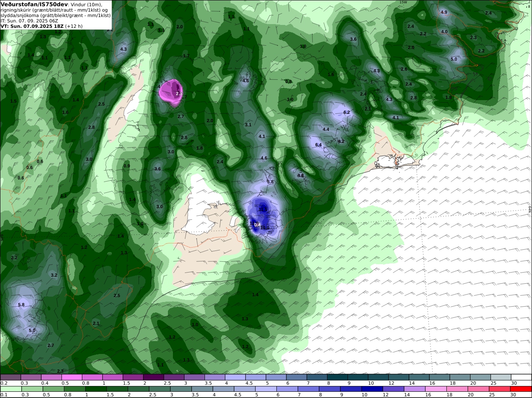Viewport: 532px width, 398px height.
Task: Click the 1.6 precipitation value
Action: click(65, 113)
